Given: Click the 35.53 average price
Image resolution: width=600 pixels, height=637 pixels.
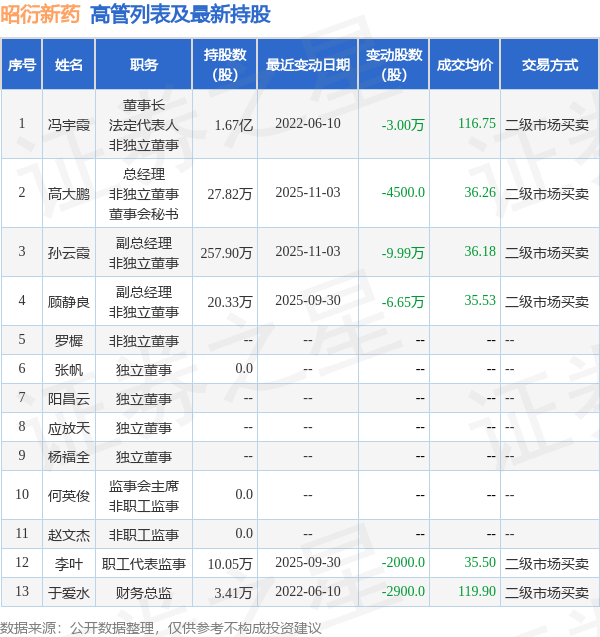Looking at the screenshot, I should click(x=480, y=300).
